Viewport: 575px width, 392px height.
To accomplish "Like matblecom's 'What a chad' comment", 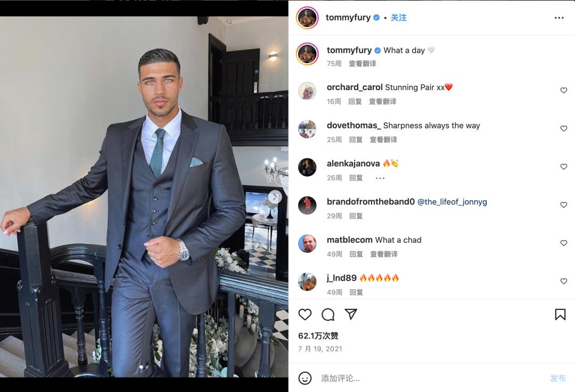I will [x=564, y=243].
